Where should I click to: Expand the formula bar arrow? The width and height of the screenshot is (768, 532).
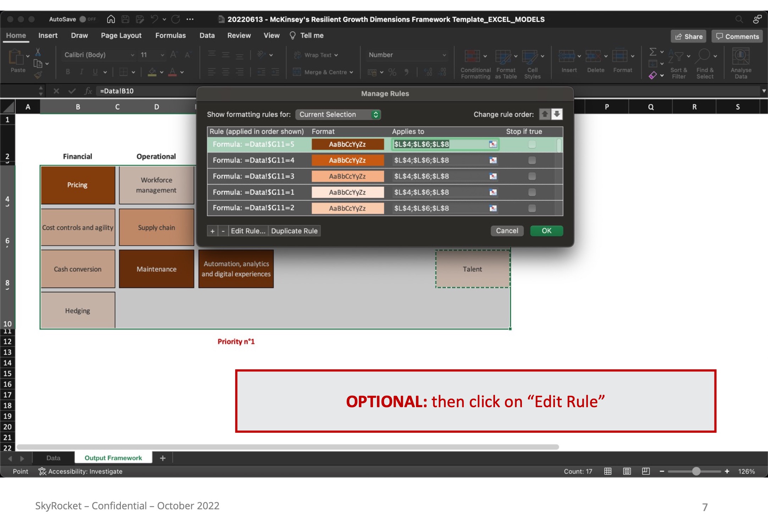pos(764,91)
